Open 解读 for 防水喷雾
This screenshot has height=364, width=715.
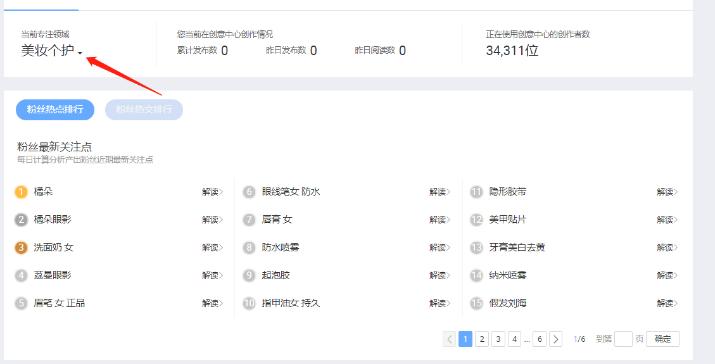click(440, 248)
